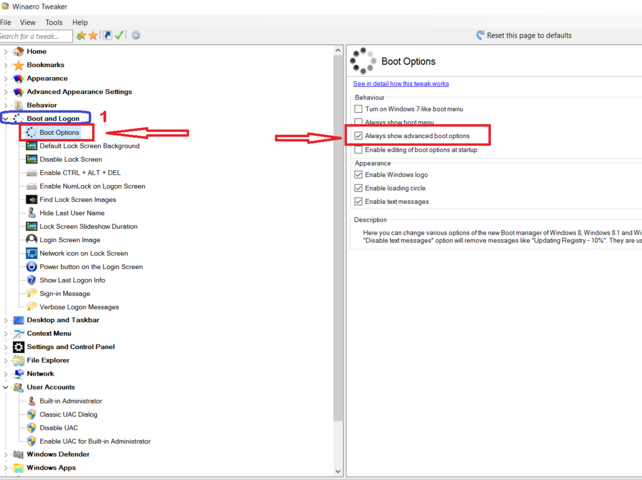This screenshot has width=642, height=480.
Task: Click the Settings and Control Panel gear icon
Action: 18,347
